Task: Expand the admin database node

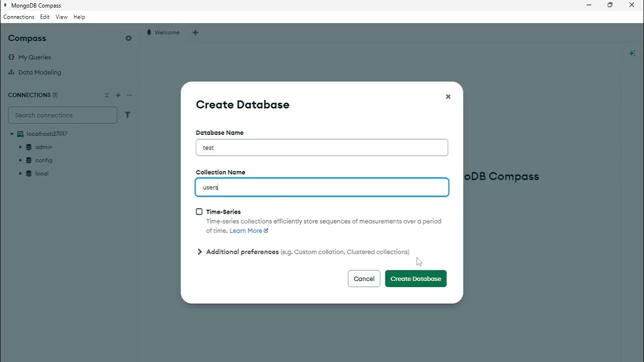Action: tap(20, 147)
